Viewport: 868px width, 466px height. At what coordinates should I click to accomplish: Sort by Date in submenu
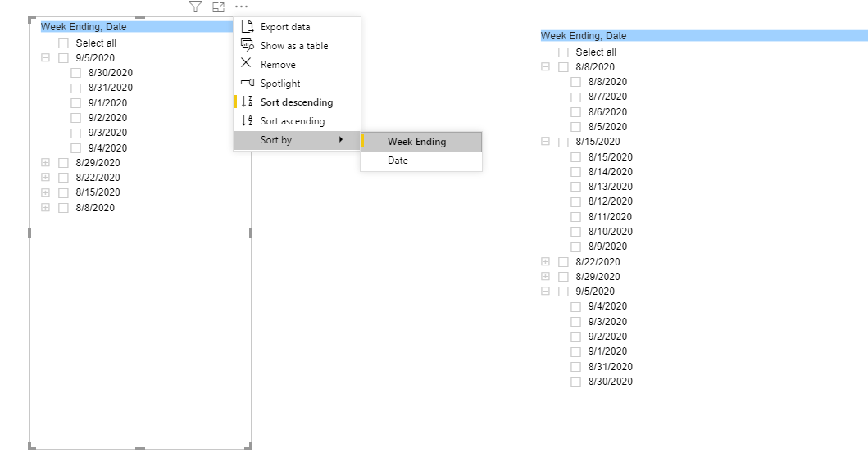421,161
